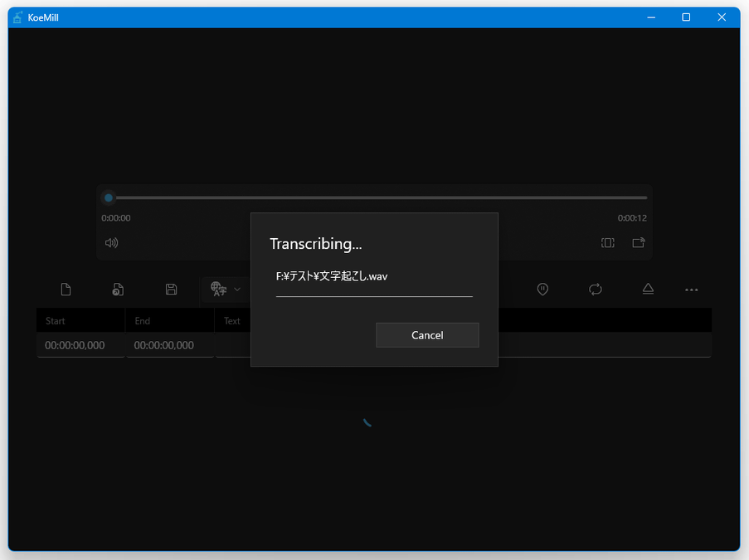The width and height of the screenshot is (749, 560).
Task: Click the language translate icon
Action: coord(218,289)
